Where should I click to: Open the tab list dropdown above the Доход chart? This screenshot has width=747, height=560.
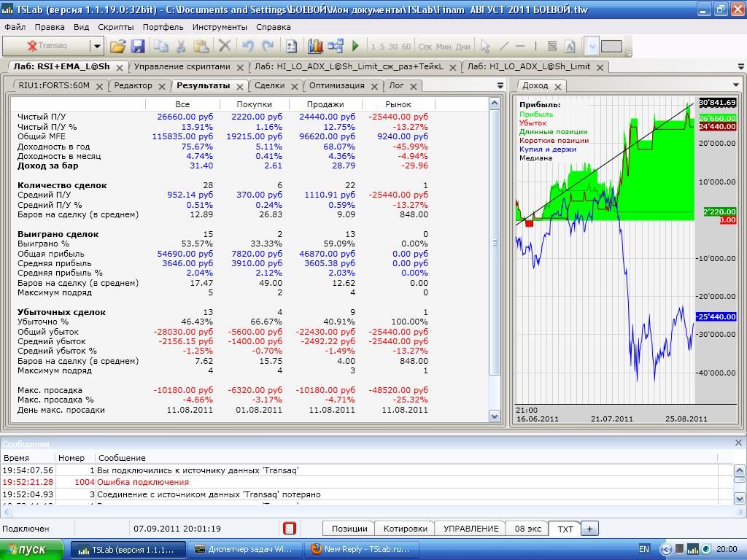point(738,85)
